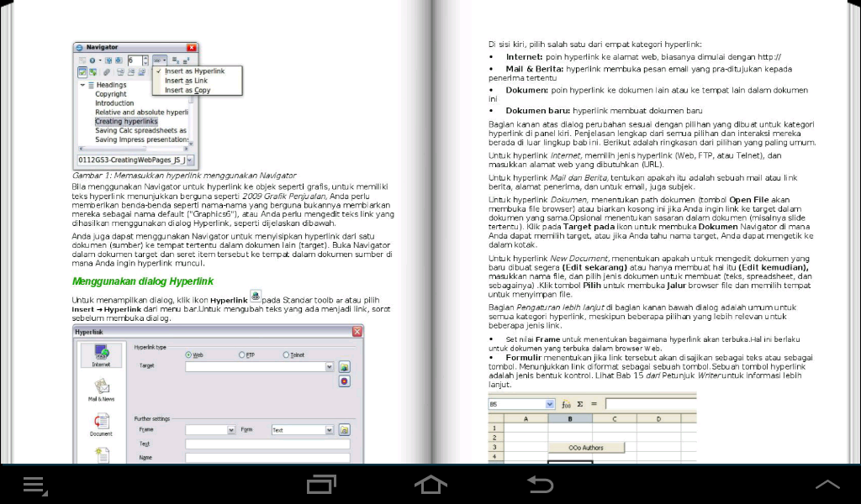
Task: Click the WWW Browser icon beside Target
Action: click(x=344, y=367)
